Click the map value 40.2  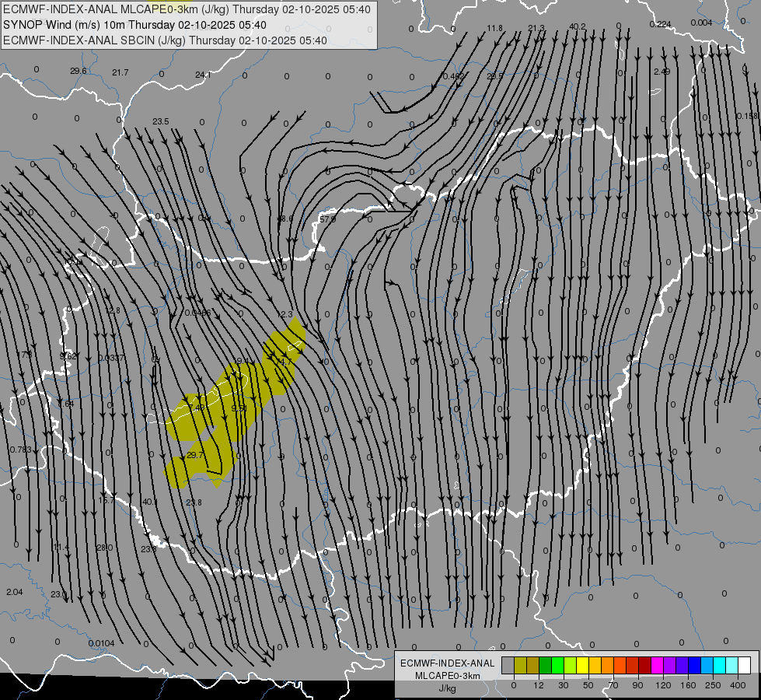click(x=577, y=26)
